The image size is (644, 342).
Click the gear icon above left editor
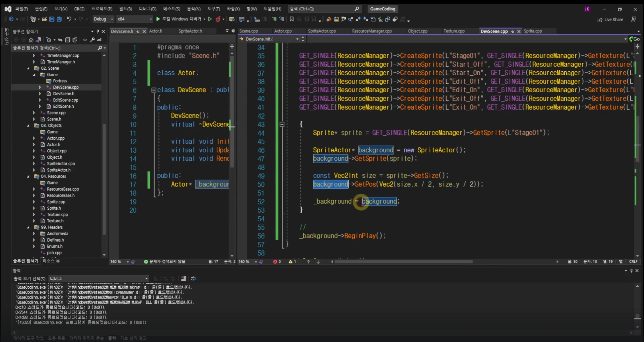pos(233,31)
